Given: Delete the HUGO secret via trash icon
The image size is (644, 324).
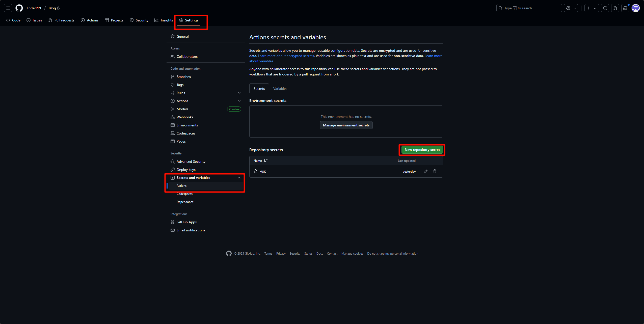Looking at the screenshot, I should click(x=435, y=171).
